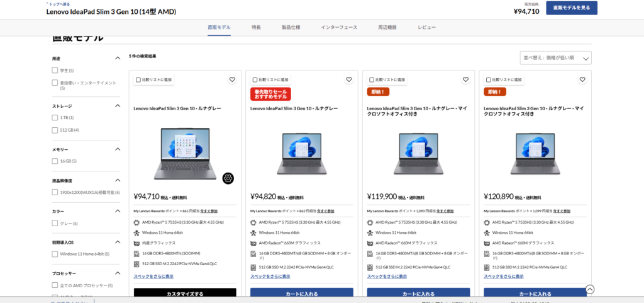Click the 直販モデルを見る button

pos(571,8)
